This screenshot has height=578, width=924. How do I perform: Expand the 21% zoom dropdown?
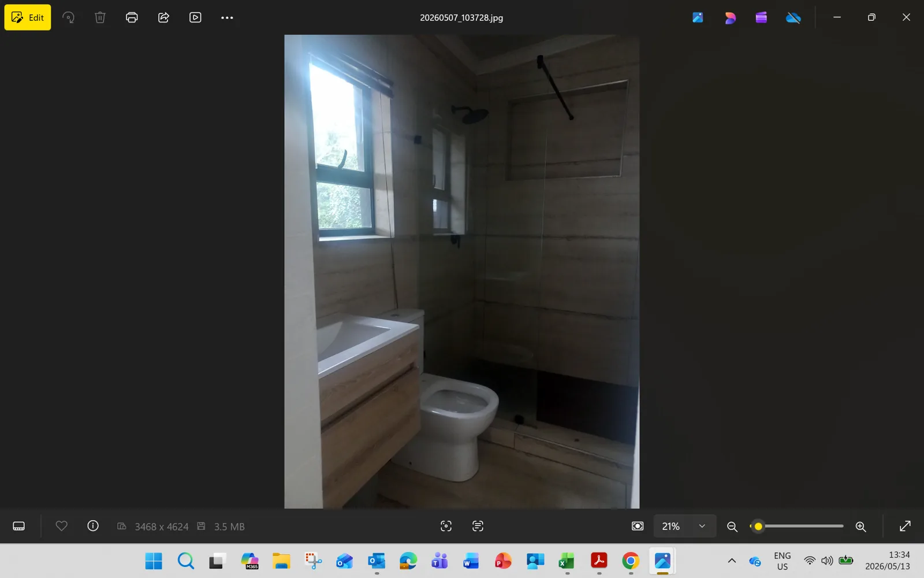coord(685,526)
